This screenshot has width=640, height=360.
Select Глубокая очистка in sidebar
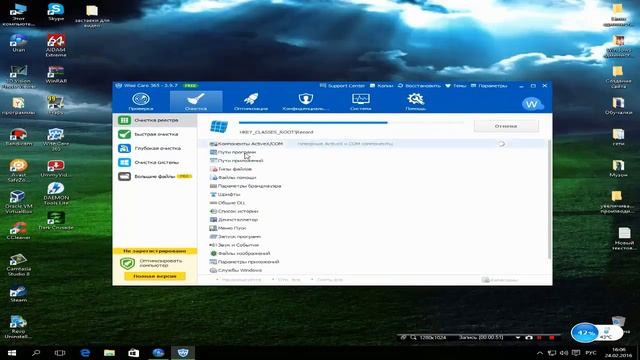coord(155,148)
